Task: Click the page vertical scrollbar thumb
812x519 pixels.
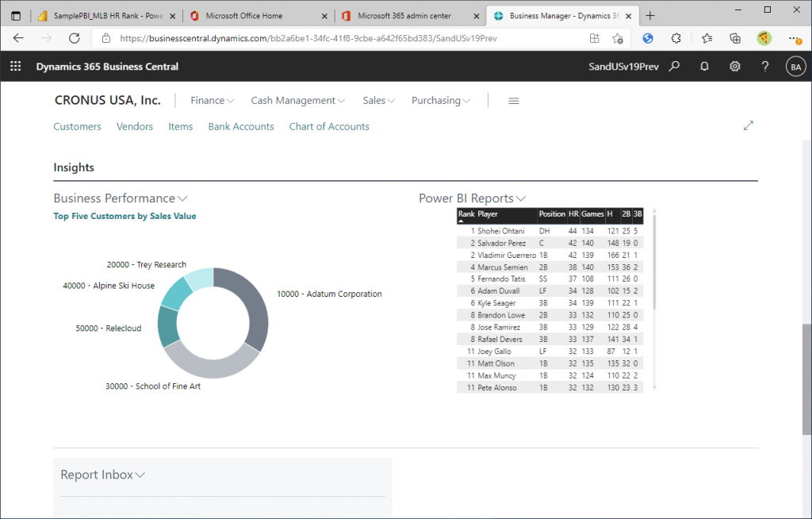Action: [806, 379]
